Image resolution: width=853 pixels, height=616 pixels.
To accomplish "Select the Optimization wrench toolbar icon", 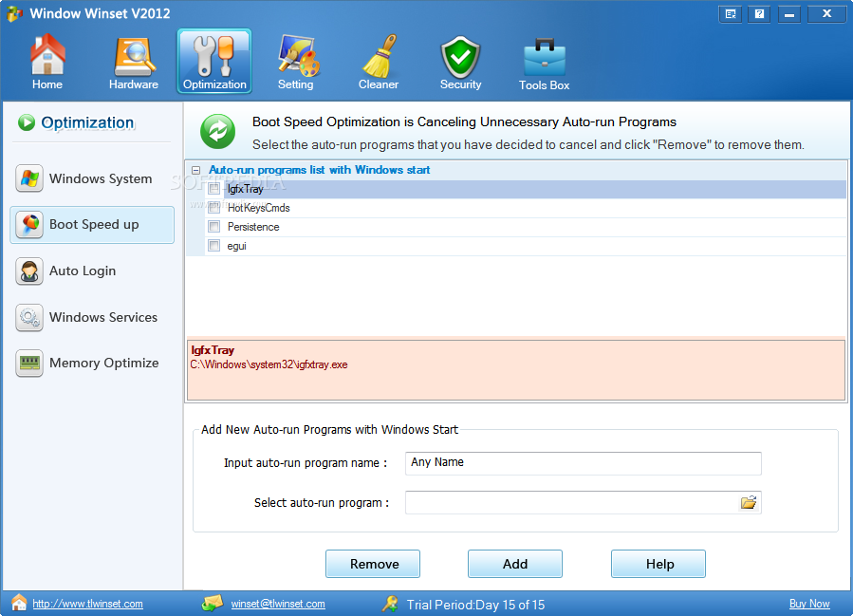I will 214,56.
